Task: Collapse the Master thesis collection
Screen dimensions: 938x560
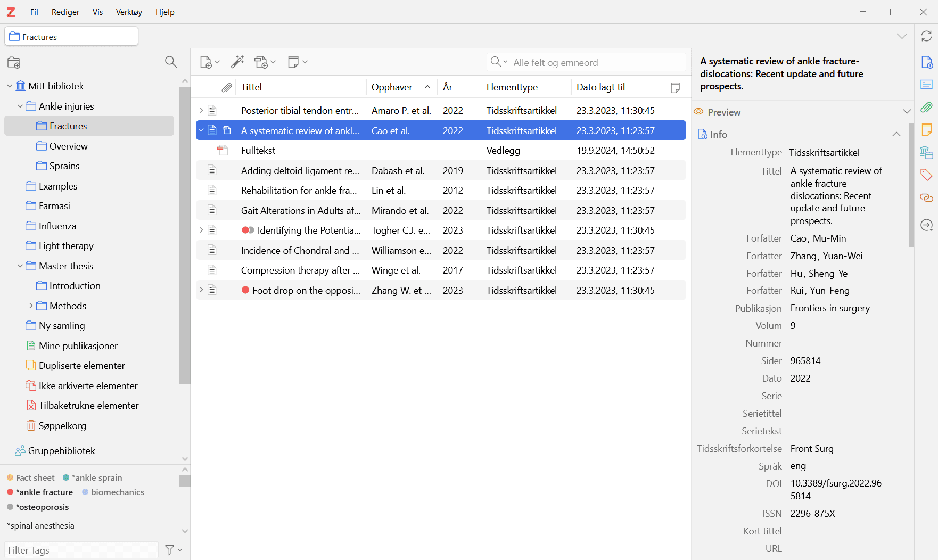Action: (x=20, y=266)
